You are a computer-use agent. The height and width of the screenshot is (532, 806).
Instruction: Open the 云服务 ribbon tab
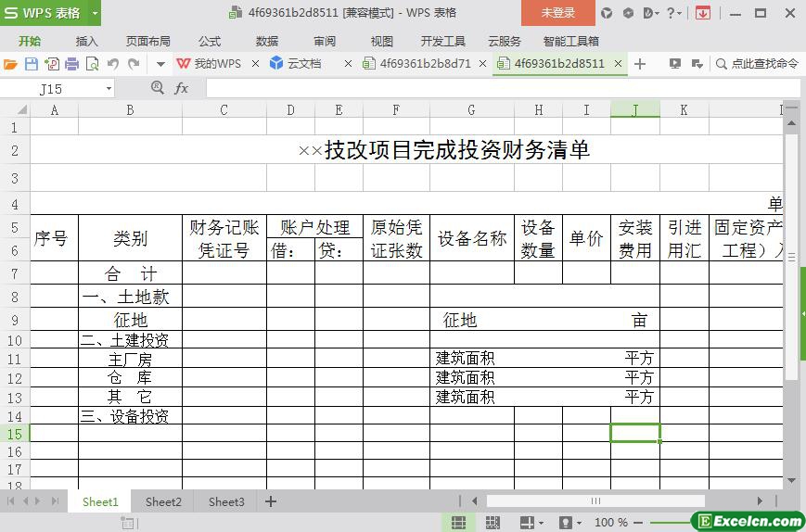click(505, 41)
